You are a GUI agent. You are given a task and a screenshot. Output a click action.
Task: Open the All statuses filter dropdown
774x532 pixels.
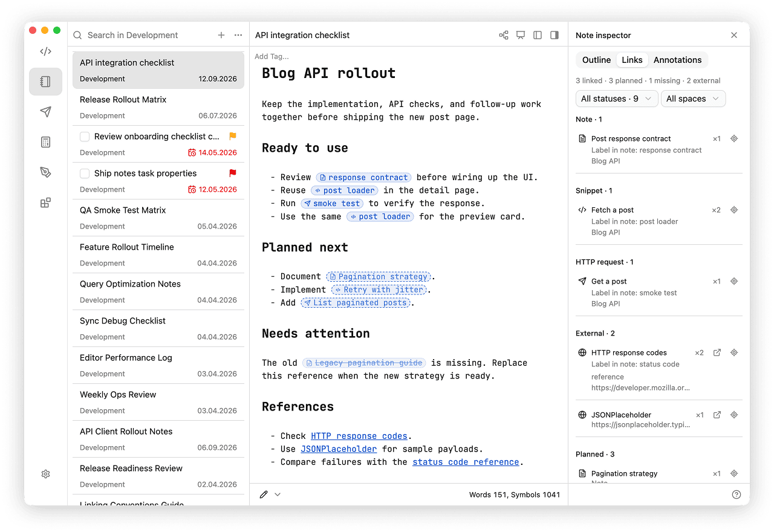click(617, 99)
